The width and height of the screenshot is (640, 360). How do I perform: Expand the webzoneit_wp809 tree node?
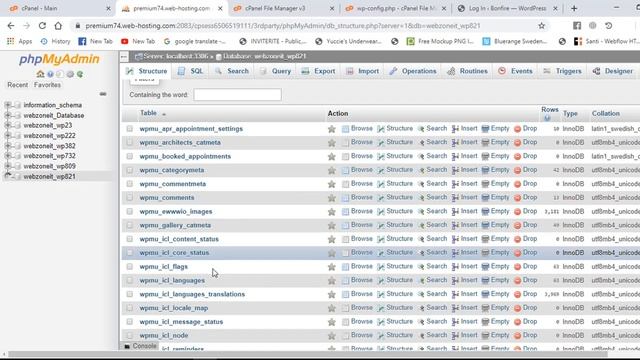[x=7, y=166]
